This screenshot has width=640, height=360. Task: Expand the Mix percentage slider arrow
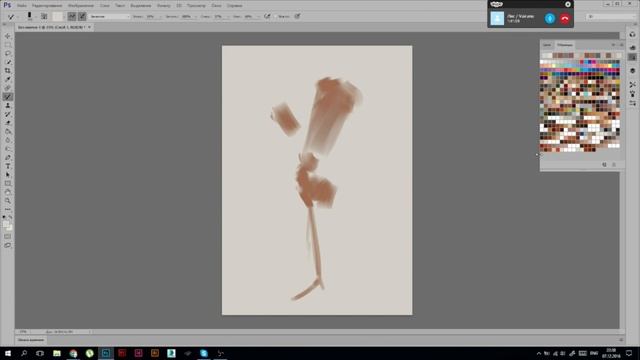tap(228, 17)
